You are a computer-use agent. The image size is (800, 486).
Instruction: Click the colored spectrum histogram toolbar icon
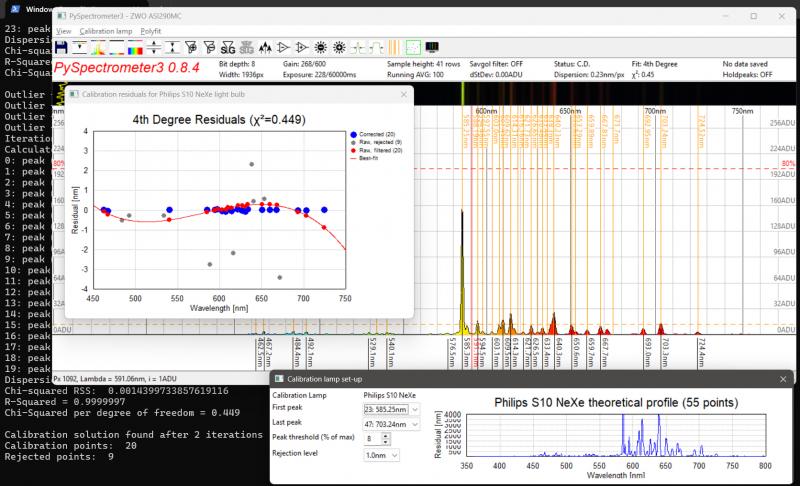(98, 46)
